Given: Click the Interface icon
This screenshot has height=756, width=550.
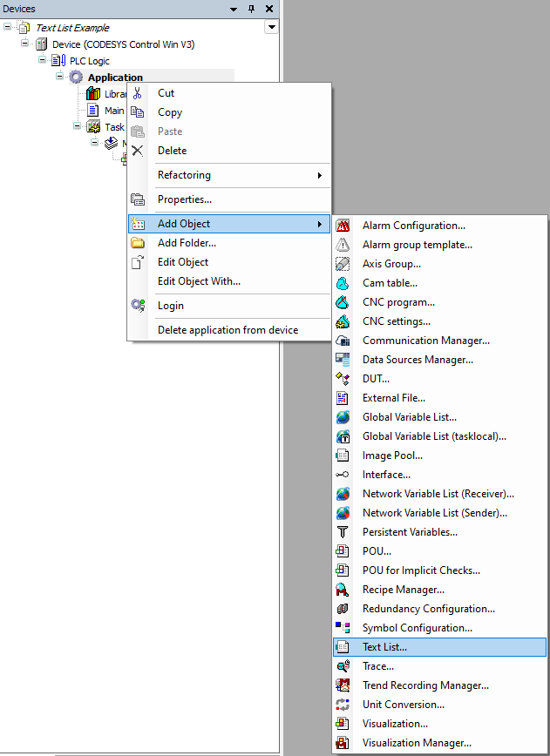Looking at the screenshot, I should click(x=343, y=475).
